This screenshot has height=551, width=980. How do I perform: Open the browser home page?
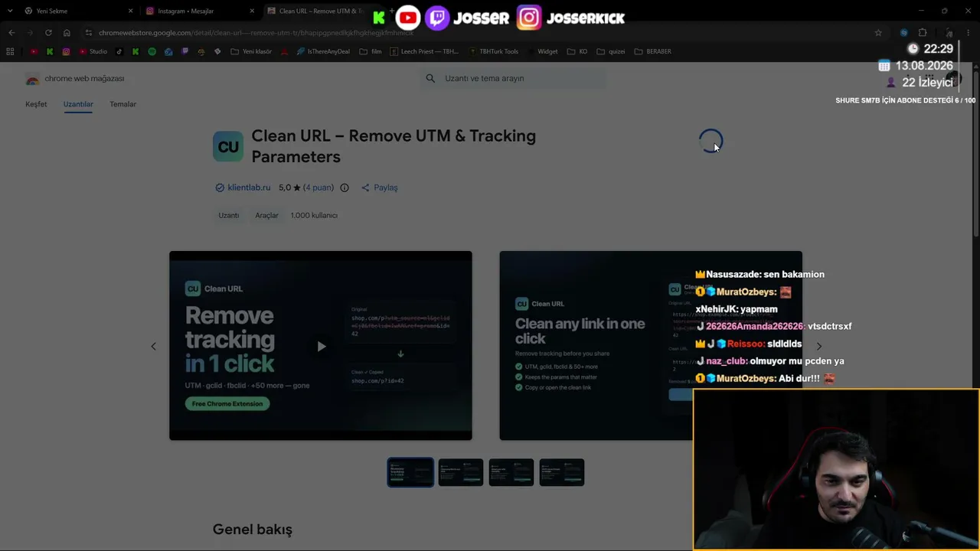click(x=67, y=33)
